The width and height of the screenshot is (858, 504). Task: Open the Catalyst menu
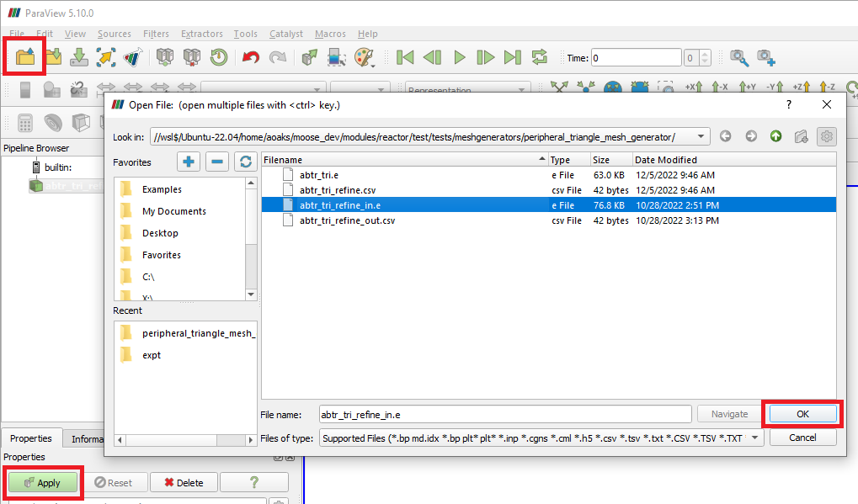pyautogui.click(x=285, y=34)
